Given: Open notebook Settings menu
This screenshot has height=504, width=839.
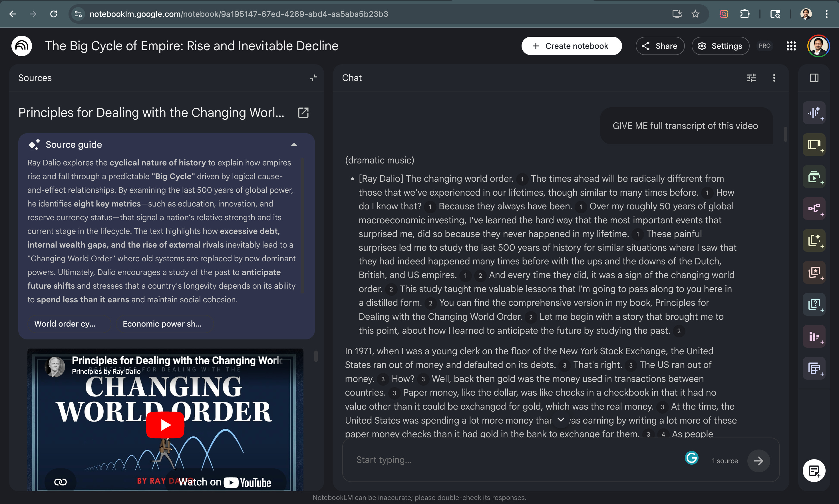Looking at the screenshot, I should coord(721,46).
